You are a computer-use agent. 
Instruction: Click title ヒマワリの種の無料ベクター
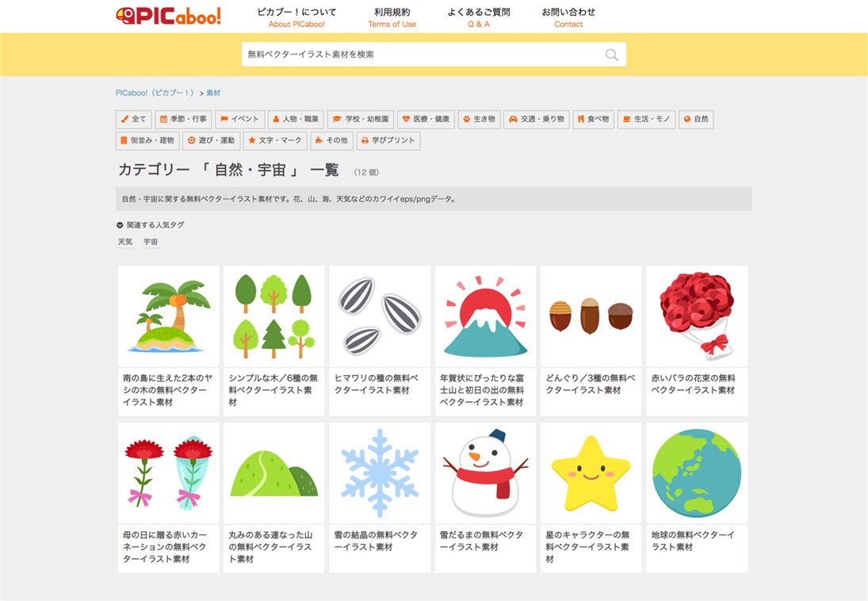(x=377, y=384)
